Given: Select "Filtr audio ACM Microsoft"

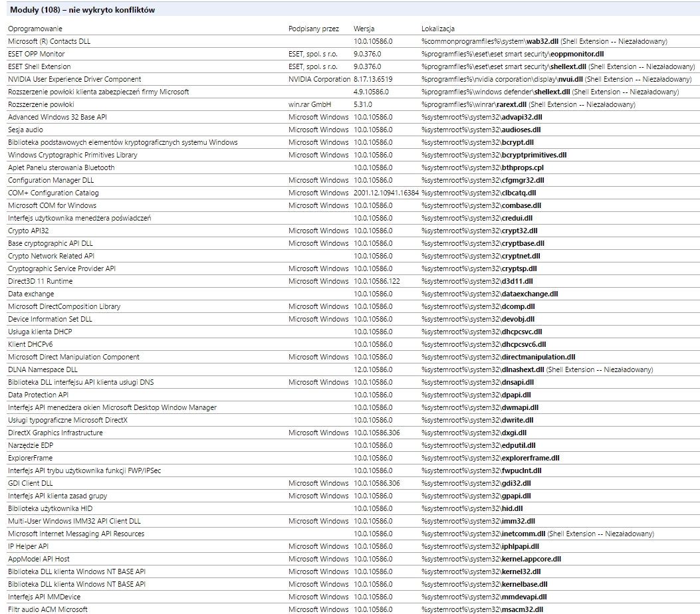Looking at the screenshot, I should coord(48,609).
